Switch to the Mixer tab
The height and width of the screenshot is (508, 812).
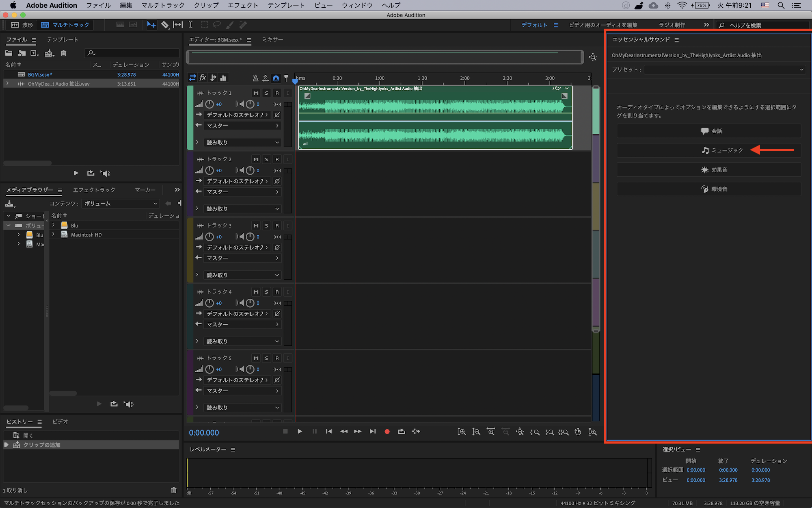tap(272, 39)
